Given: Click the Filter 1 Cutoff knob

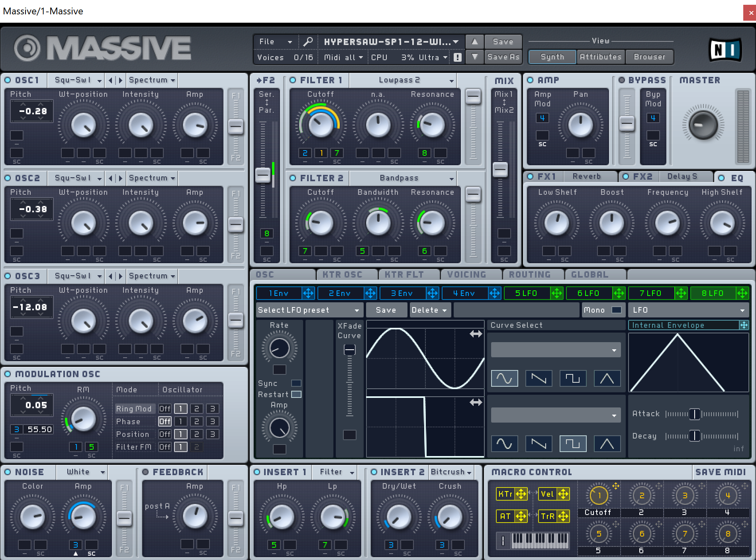Looking at the screenshot, I should tap(321, 125).
